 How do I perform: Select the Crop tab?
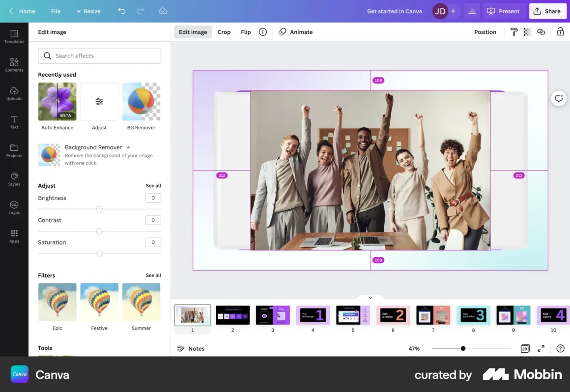224,32
